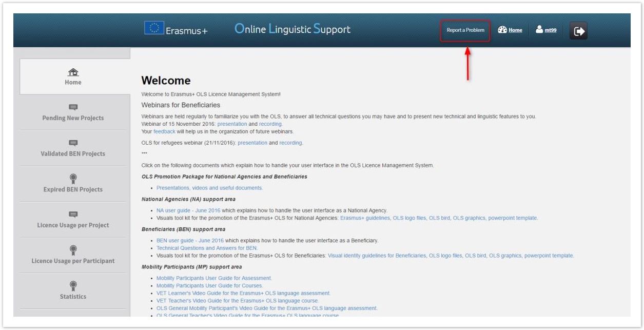This screenshot has height=330, width=644.
Task: Open Technical Questions and Answers for BEN
Action: coord(207,248)
